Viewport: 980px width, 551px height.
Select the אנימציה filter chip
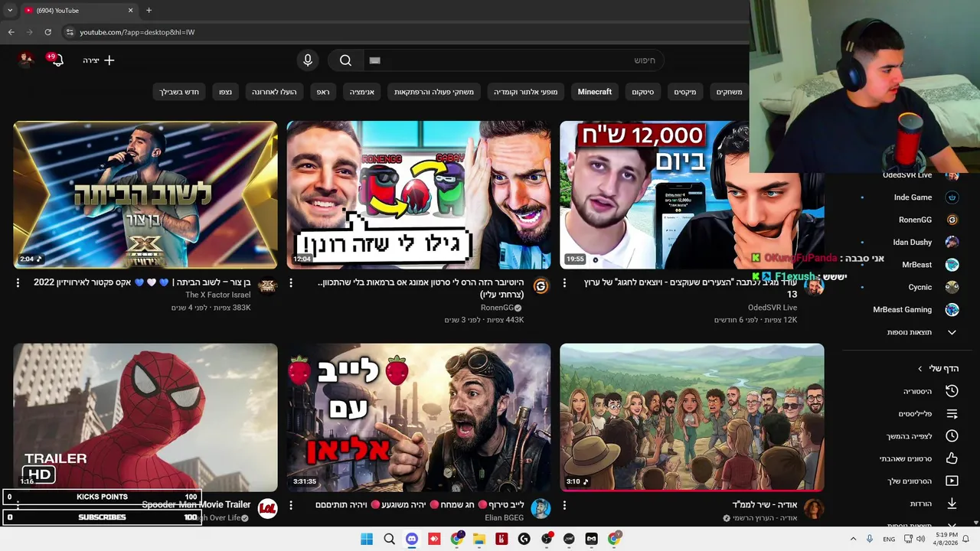[362, 92]
